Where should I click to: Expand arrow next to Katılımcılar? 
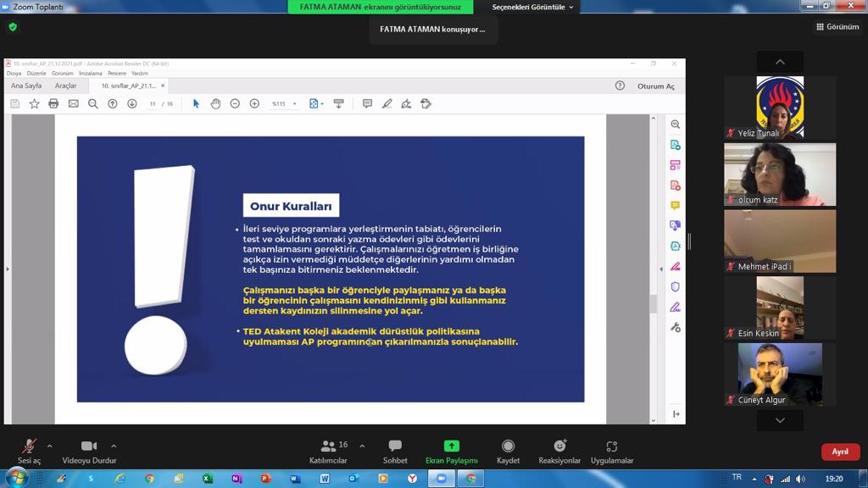(362, 446)
